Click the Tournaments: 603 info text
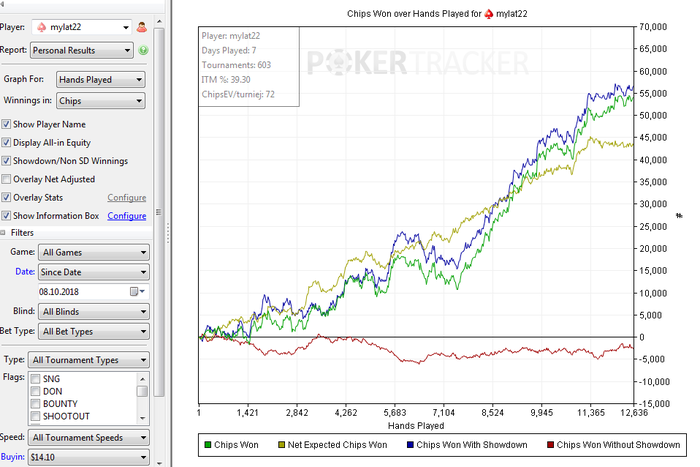The image size is (700, 467). pos(236,65)
